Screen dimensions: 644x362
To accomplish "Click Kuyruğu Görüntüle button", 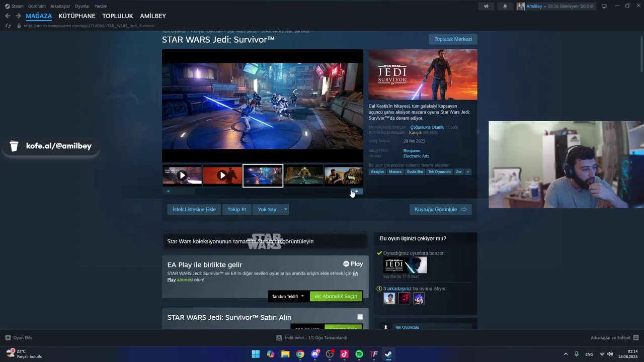I will (441, 209).
